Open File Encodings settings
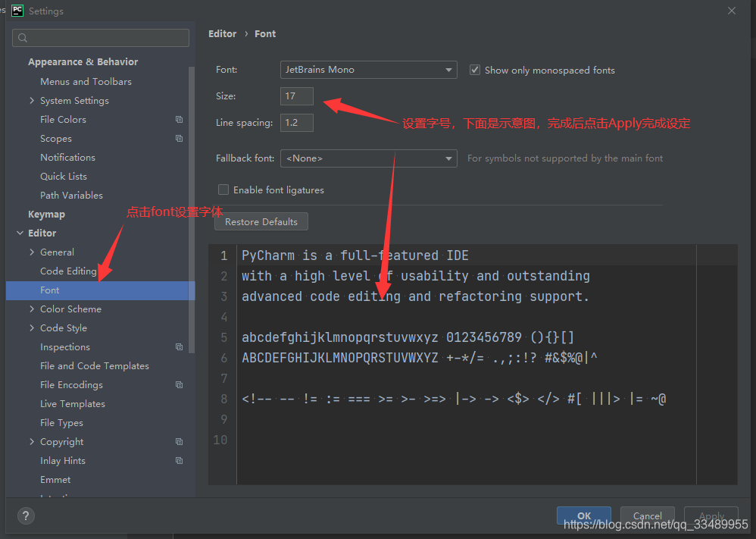756x539 pixels. [71, 384]
